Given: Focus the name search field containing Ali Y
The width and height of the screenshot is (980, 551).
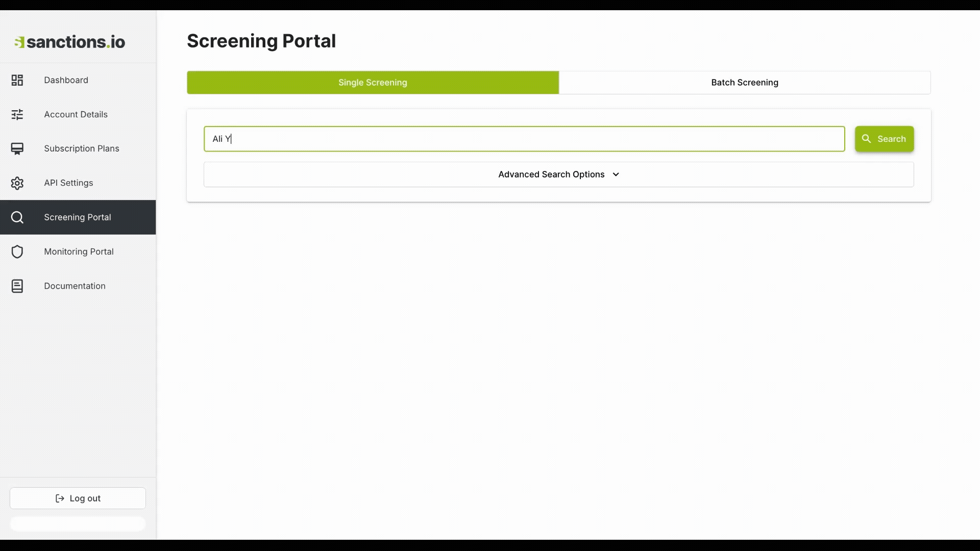Looking at the screenshot, I should pyautogui.click(x=524, y=139).
